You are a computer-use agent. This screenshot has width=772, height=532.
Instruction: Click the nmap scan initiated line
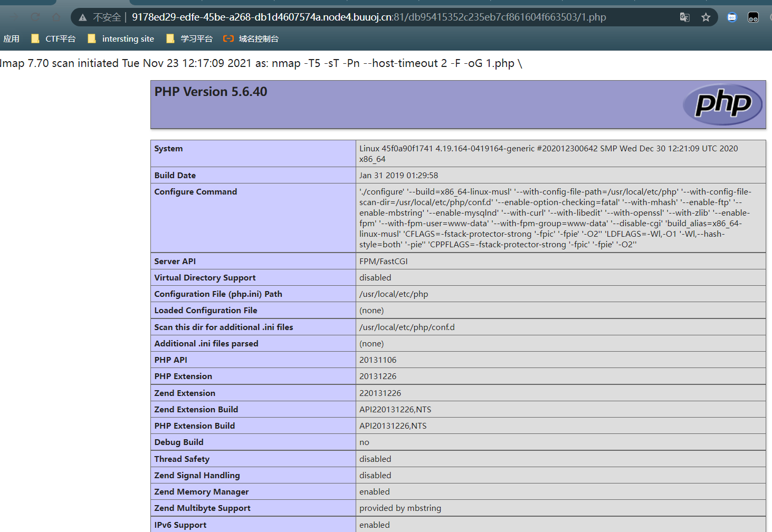click(x=261, y=63)
